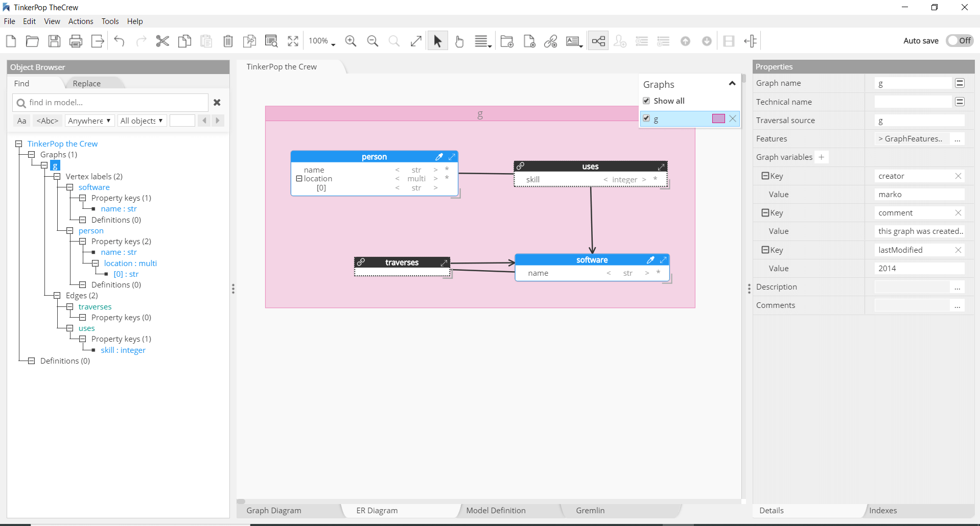Click the Print icon

pos(76,41)
